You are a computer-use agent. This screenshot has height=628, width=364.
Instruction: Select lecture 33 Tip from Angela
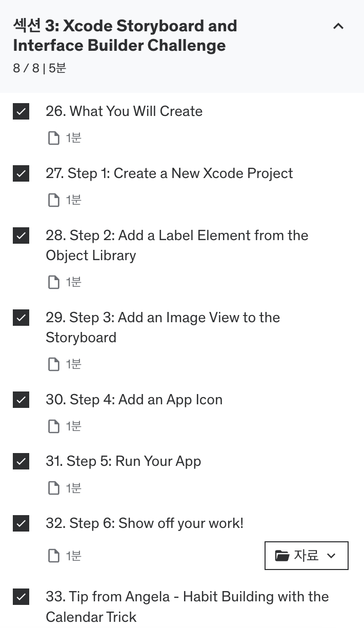(187, 606)
